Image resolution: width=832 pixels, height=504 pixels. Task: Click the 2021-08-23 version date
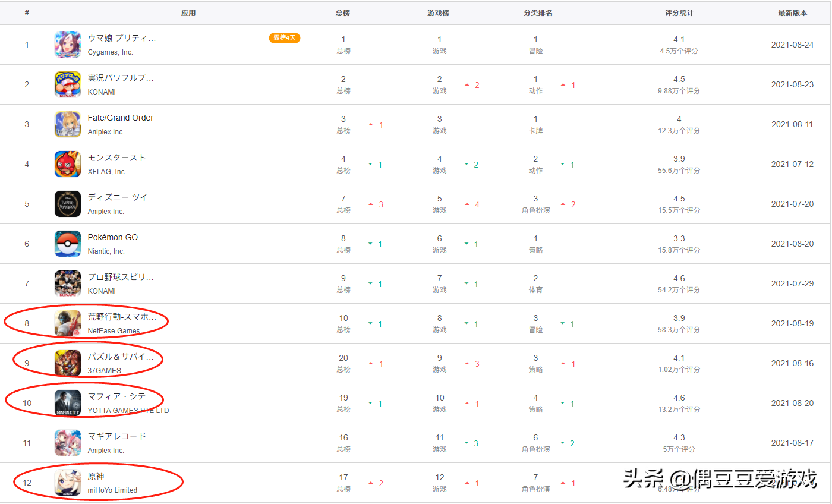click(793, 84)
